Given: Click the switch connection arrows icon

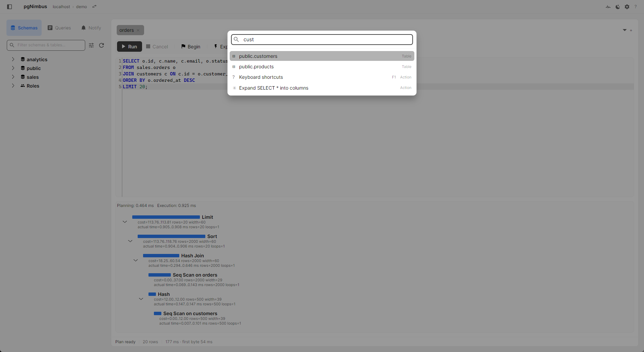Looking at the screenshot, I should pyautogui.click(x=94, y=6).
